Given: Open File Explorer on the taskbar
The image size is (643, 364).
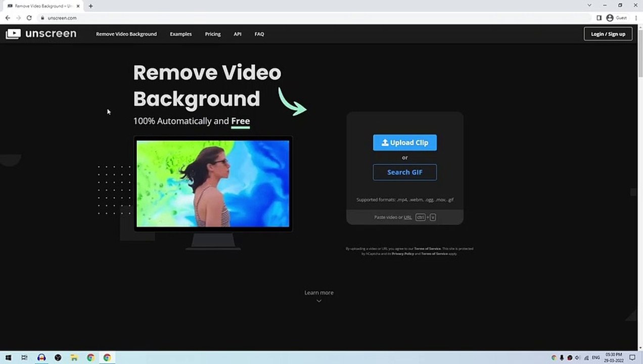Looking at the screenshot, I should [x=74, y=357].
